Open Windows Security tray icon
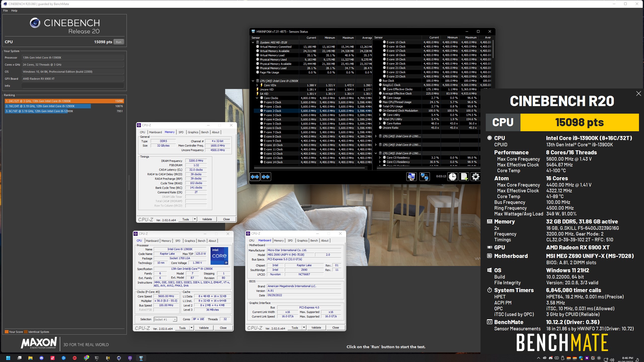 pos(581,358)
